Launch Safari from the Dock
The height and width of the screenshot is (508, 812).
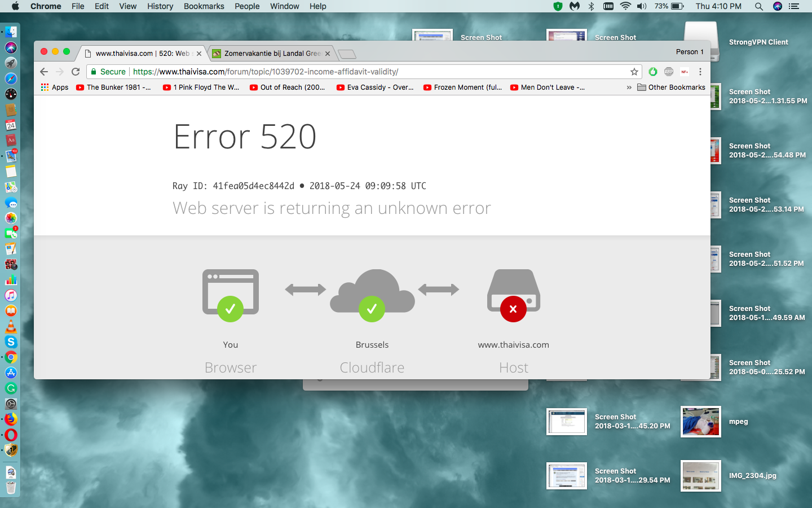(11, 78)
